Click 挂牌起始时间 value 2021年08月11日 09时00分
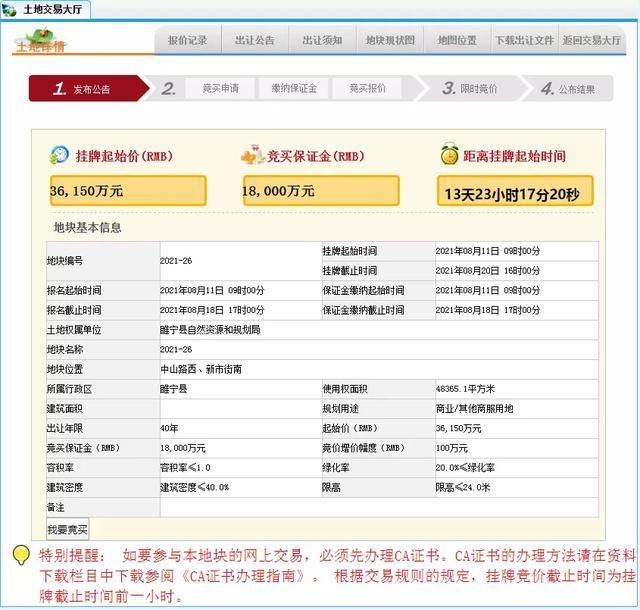 coord(488,251)
